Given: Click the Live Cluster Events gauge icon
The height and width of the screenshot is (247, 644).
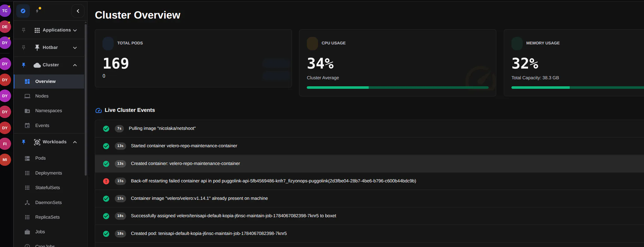Looking at the screenshot, I should tap(99, 110).
